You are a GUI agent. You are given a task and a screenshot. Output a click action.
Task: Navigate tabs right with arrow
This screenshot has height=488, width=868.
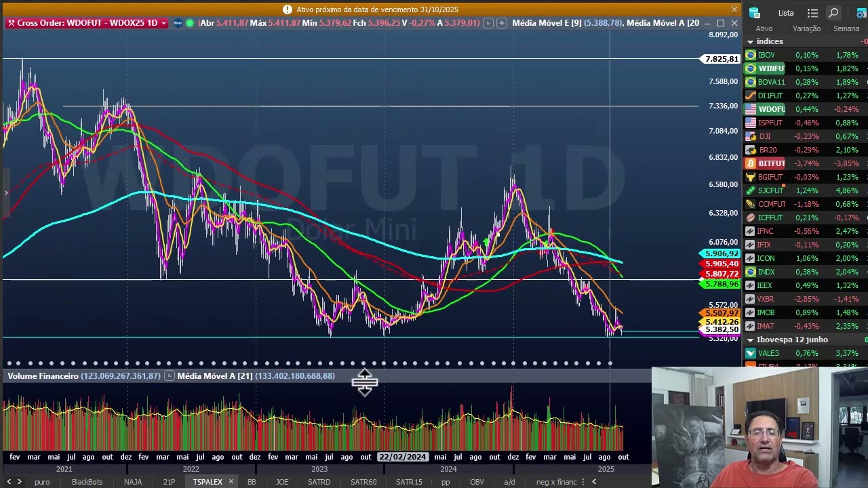point(19,482)
